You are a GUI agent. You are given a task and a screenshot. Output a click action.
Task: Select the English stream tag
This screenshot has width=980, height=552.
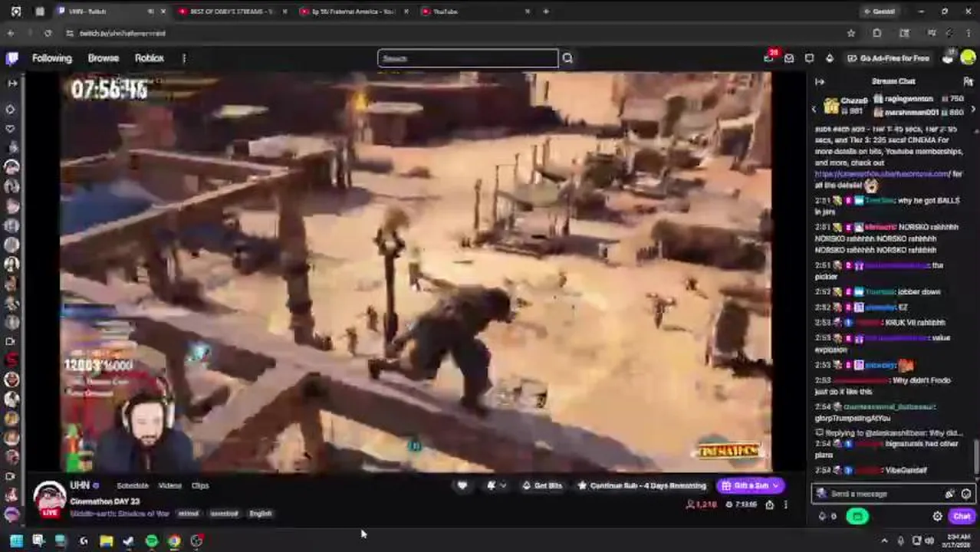pyautogui.click(x=261, y=514)
